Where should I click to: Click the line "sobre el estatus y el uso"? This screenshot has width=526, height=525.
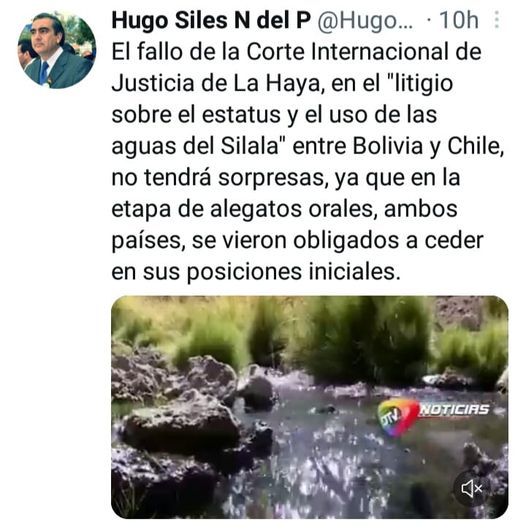274,114
